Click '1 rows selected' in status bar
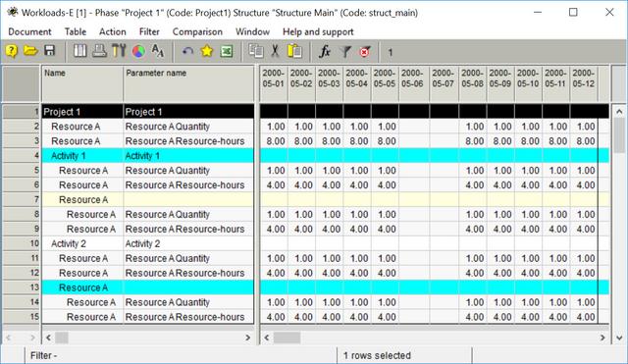The width and height of the screenshot is (628, 364). pos(377,355)
